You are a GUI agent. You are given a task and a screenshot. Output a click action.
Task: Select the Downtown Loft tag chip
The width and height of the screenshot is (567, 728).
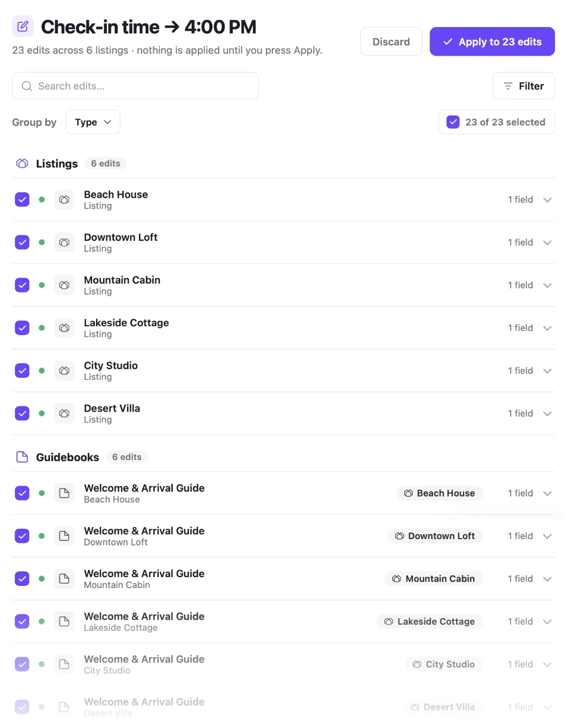tap(435, 536)
